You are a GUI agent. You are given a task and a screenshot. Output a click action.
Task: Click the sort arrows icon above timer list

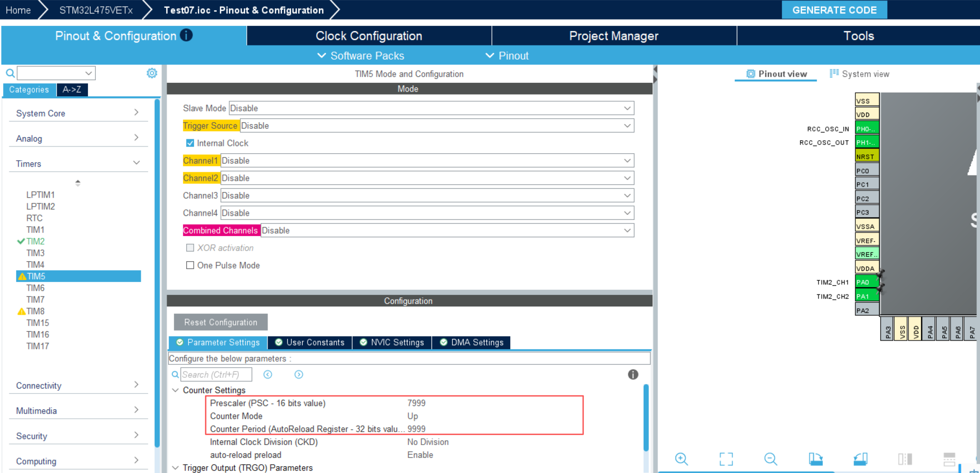[78, 183]
